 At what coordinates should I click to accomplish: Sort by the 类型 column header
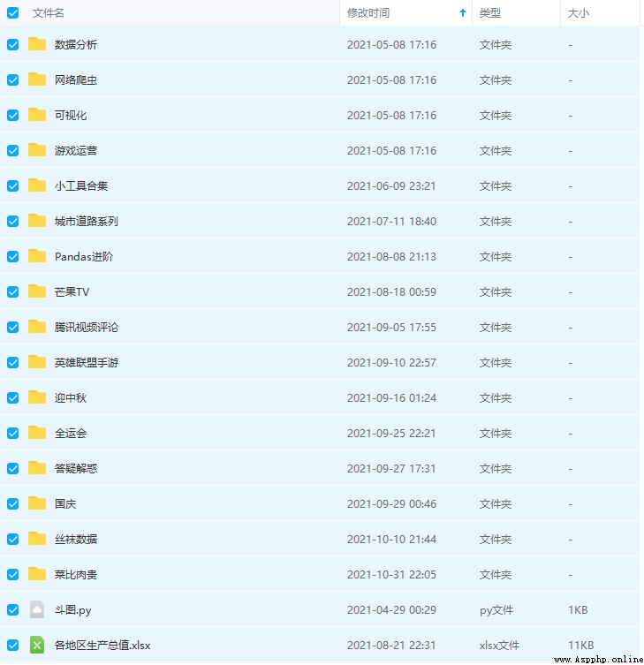pos(490,12)
